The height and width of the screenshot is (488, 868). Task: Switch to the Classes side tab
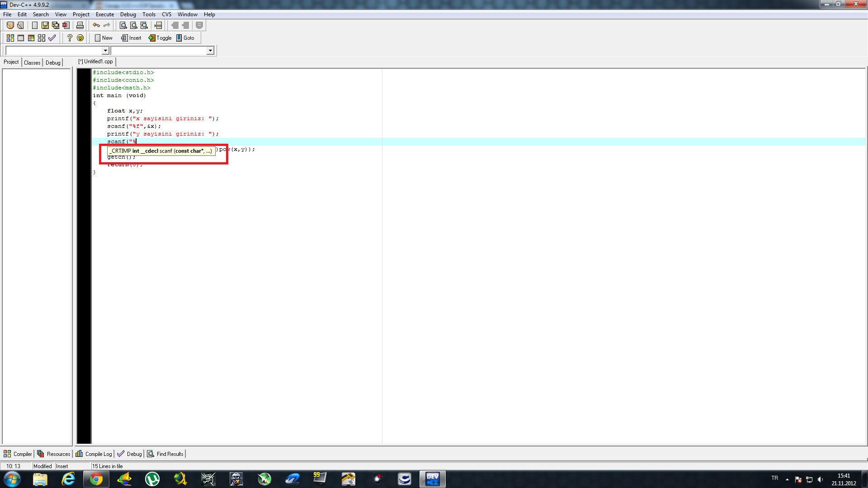(x=32, y=63)
